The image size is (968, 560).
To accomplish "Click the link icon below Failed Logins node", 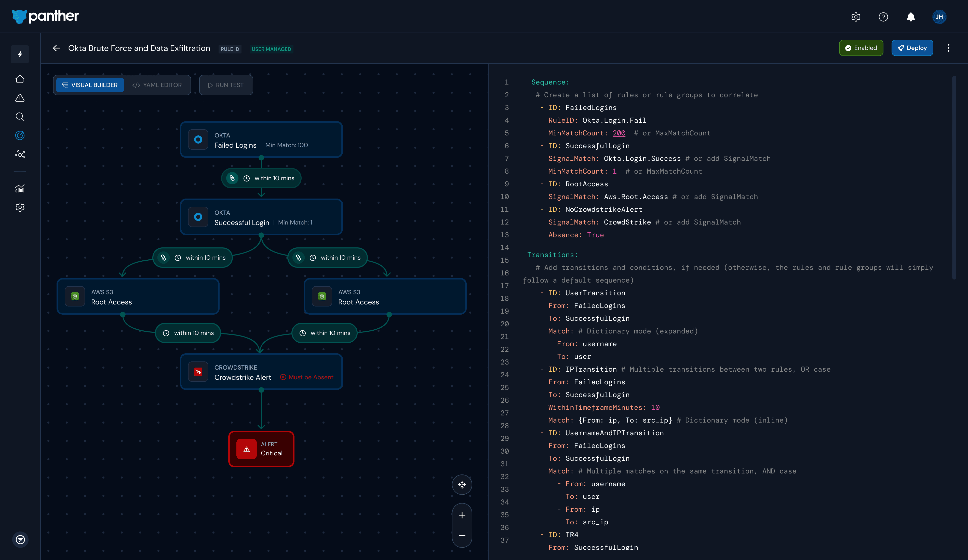I will click(x=232, y=178).
